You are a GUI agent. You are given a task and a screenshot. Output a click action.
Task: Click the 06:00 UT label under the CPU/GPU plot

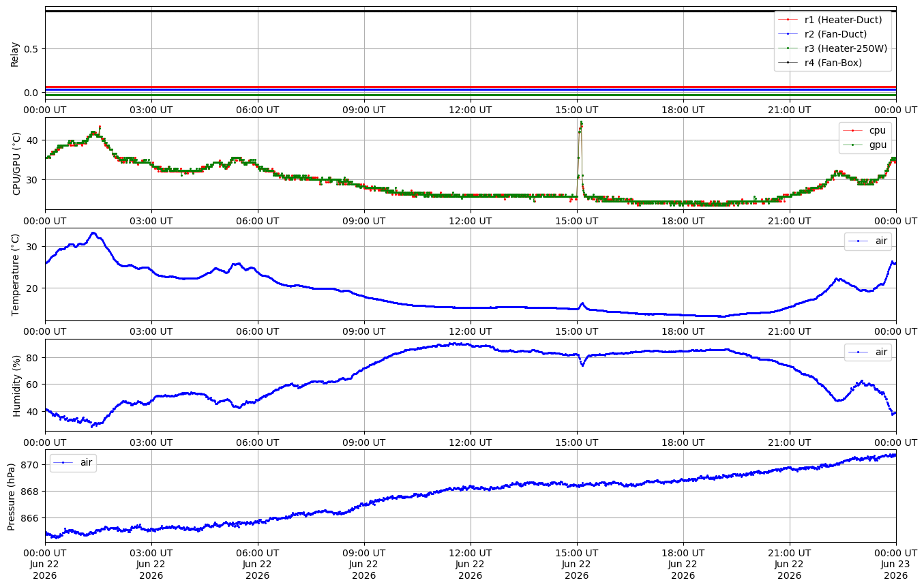point(258,220)
